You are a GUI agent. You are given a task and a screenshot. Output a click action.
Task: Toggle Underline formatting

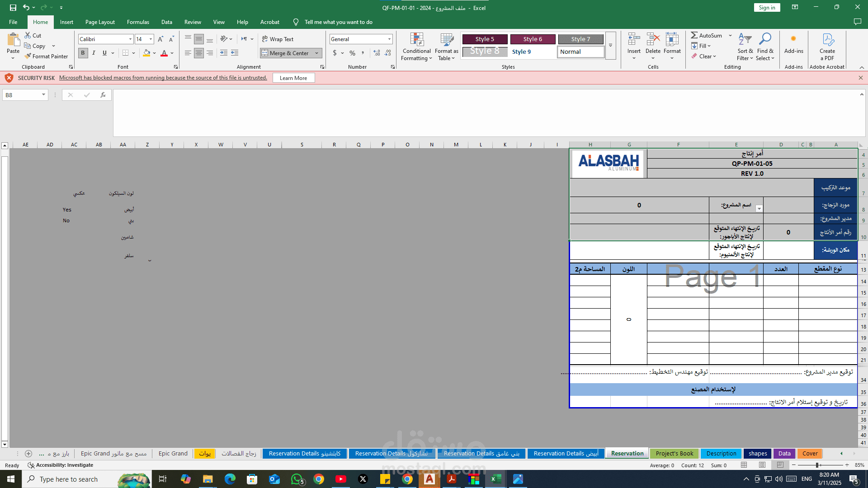[104, 53]
